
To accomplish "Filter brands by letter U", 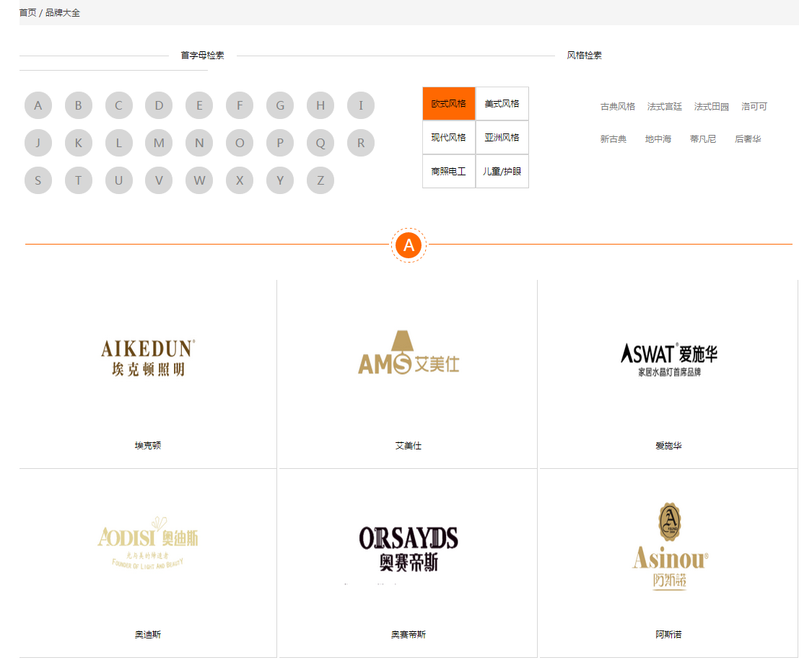I will (x=119, y=180).
